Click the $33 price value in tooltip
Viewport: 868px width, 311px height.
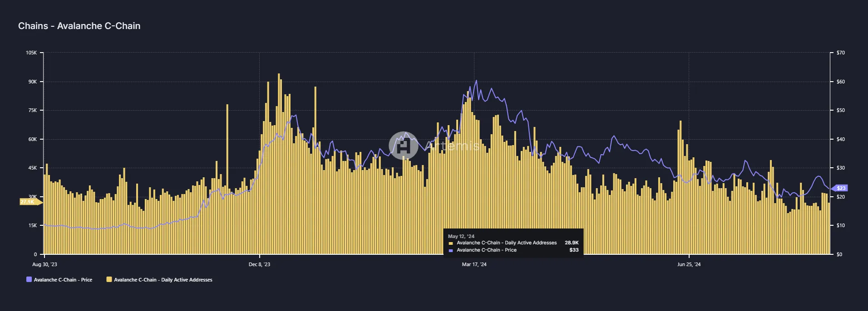[x=574, y=250]
